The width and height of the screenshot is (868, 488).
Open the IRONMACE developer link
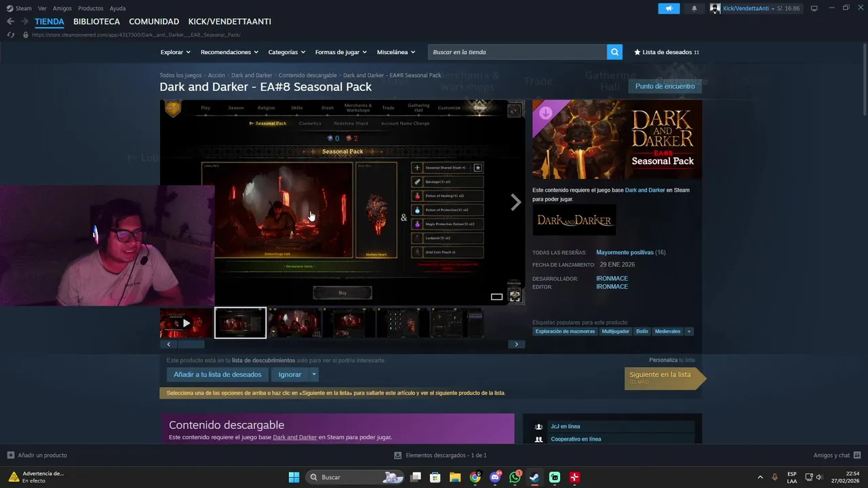612,279
